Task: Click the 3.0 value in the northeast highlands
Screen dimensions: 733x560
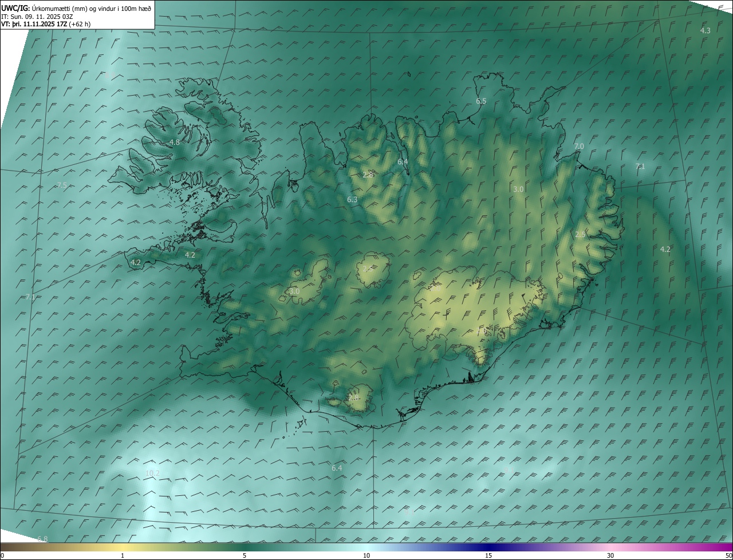Action: [518, 189]
